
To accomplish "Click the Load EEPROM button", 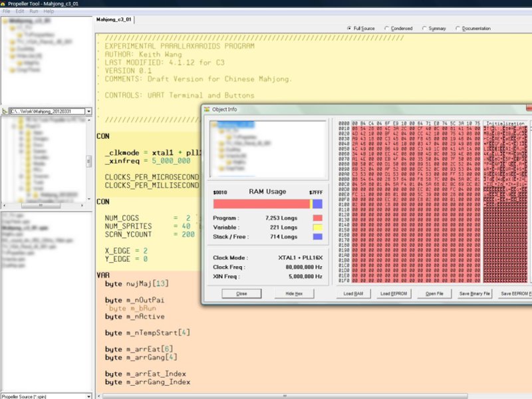I will pyautogui.click(x=394, y=293).
